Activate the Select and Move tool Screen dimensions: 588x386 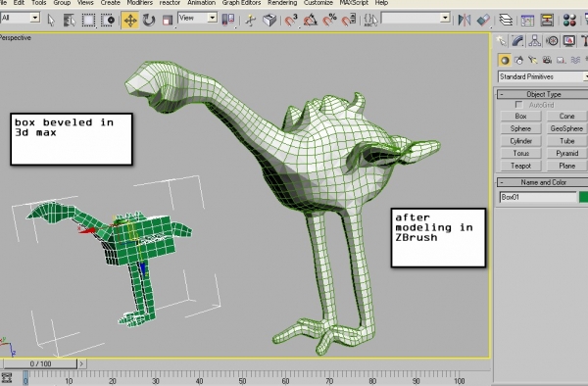click(130, 20)
